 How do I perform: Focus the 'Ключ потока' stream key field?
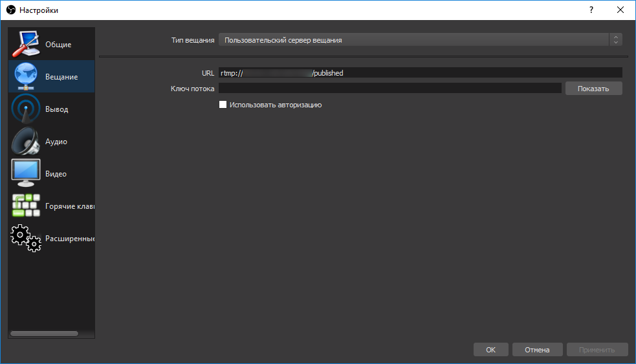coord(389,89)
